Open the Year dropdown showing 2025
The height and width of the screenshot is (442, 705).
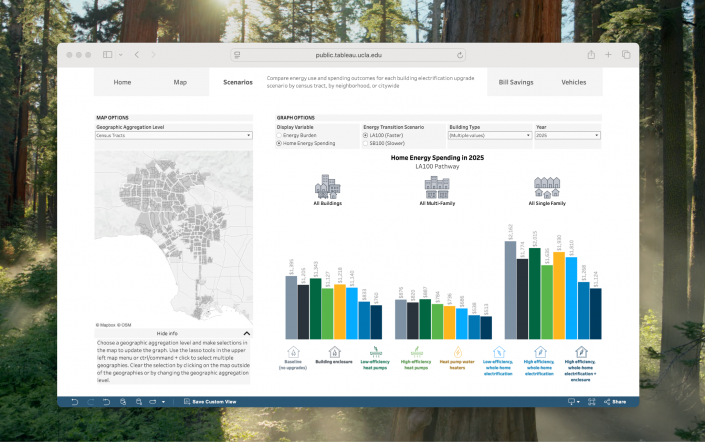click(x=567, y=135)
